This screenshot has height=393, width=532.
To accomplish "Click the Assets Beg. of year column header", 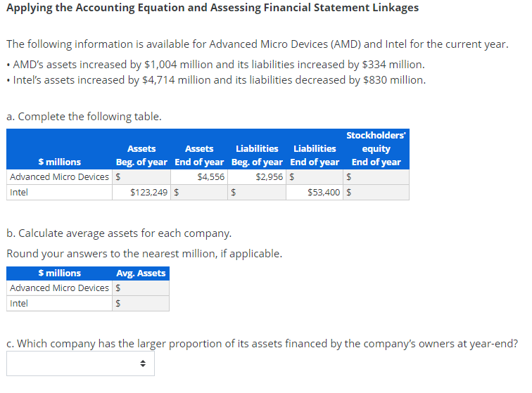I will [141, 155].
